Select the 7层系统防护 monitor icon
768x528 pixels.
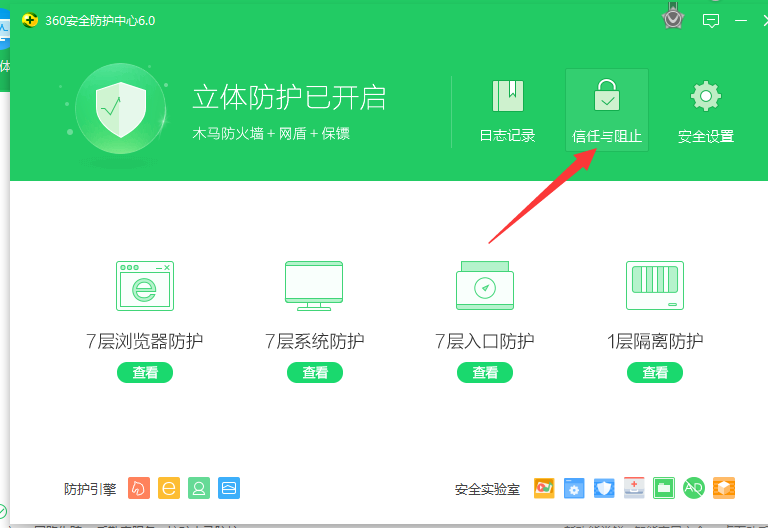pos(314,285)
